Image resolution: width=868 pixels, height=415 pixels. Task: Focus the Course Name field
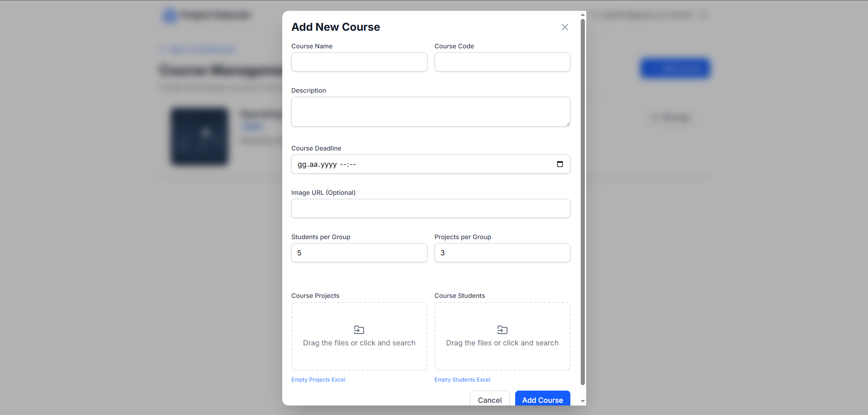(x=359, y=62)
